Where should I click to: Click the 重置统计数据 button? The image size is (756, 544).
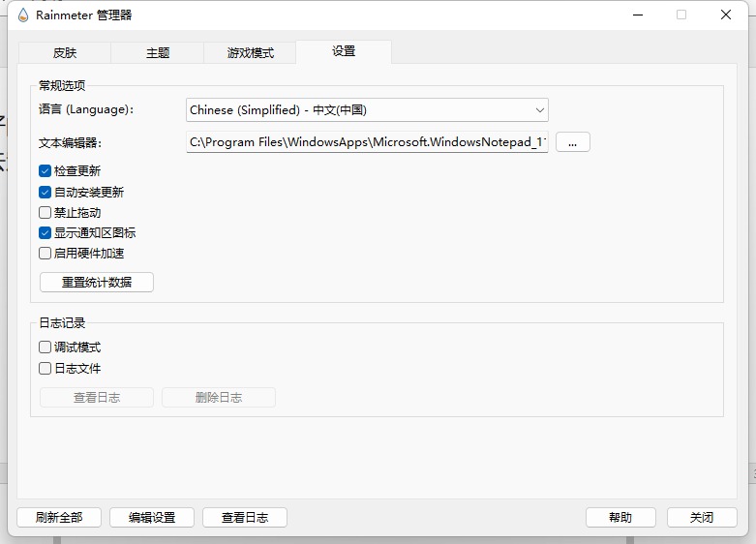tap(97, 283)
